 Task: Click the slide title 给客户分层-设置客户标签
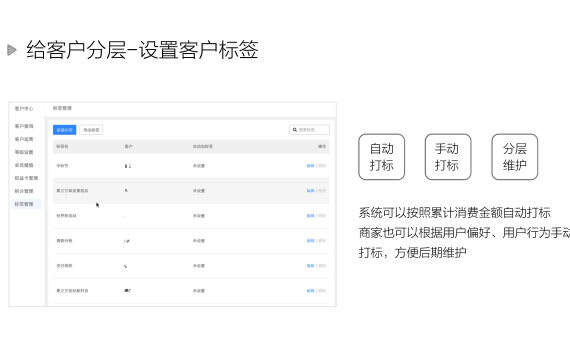(x=142, y=50)
